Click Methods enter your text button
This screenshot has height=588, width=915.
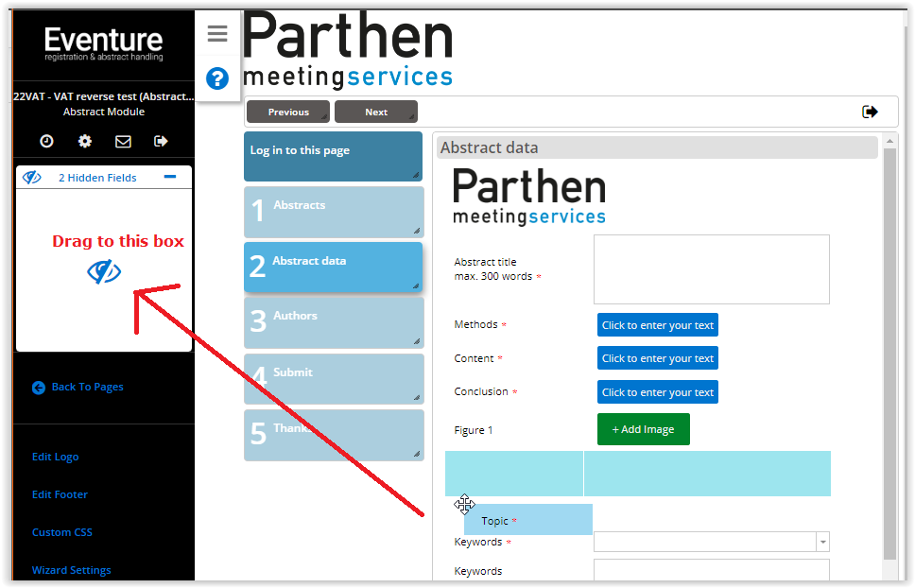[658, 325]
